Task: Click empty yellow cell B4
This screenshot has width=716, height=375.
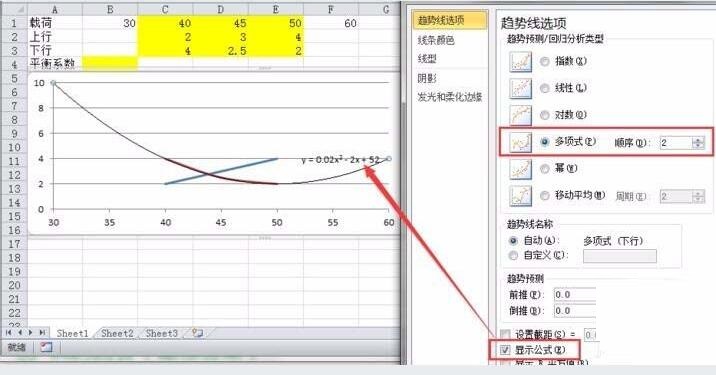Action: pos(110,63)
